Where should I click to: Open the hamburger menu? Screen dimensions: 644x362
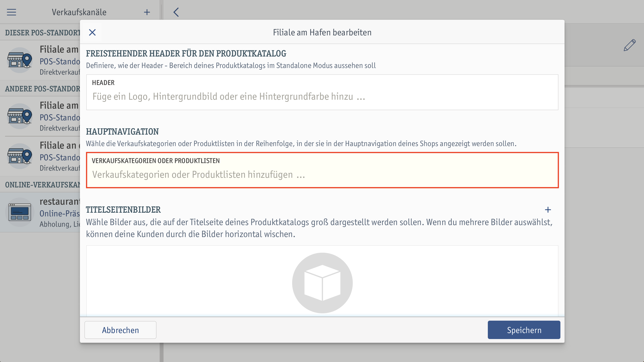11,12
